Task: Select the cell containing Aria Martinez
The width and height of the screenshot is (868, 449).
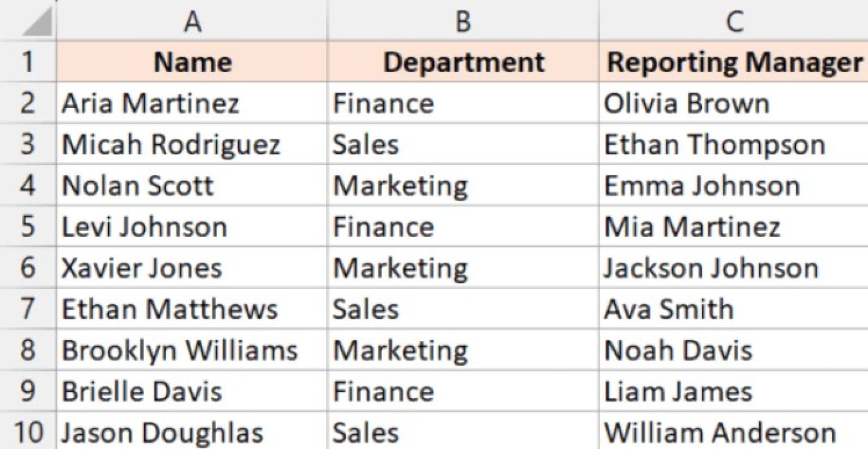Action: point(192,103)
